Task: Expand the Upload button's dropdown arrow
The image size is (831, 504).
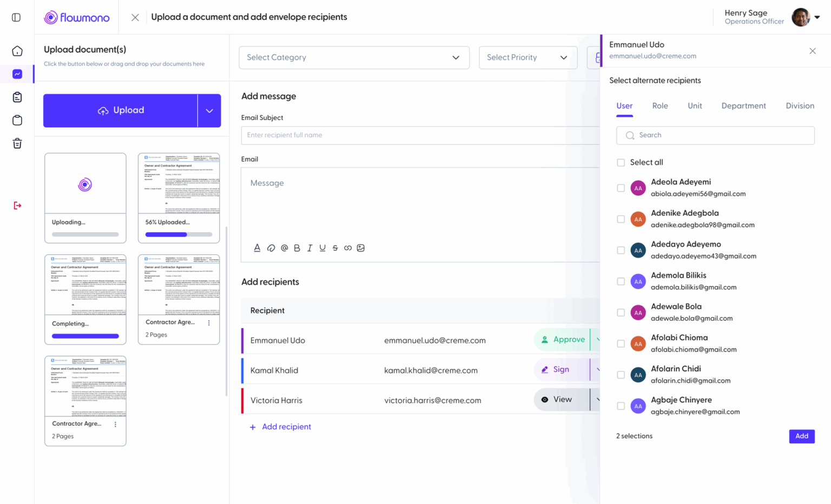Action: click(209, 110)
